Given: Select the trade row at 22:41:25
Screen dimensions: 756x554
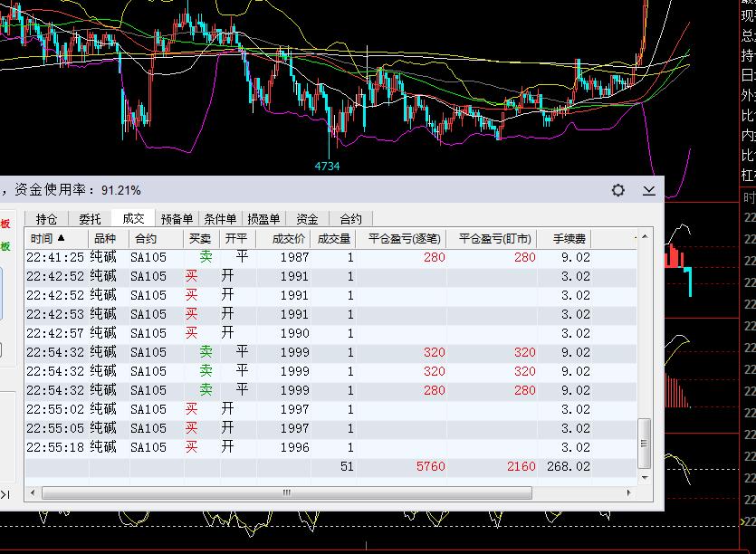Looking at the screenshot, I should pyautogui.click(x=331, y=257).
